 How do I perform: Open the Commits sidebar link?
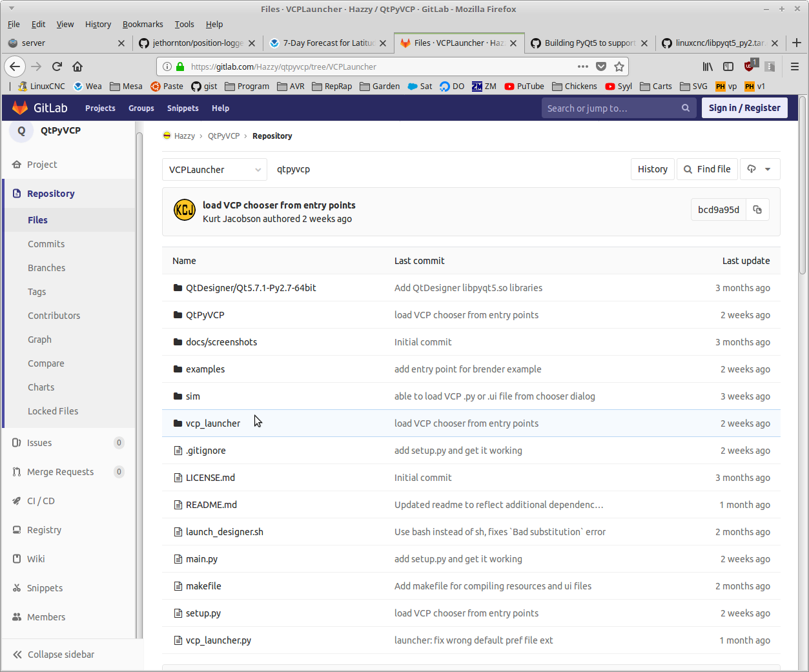[x=46, y=244]
